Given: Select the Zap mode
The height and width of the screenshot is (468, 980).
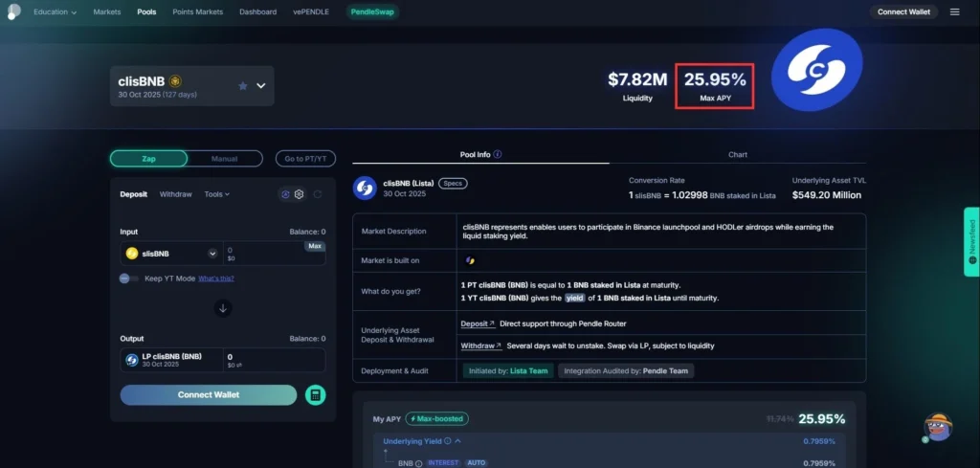Looking at the screenshot, I should tap(148, 159).
